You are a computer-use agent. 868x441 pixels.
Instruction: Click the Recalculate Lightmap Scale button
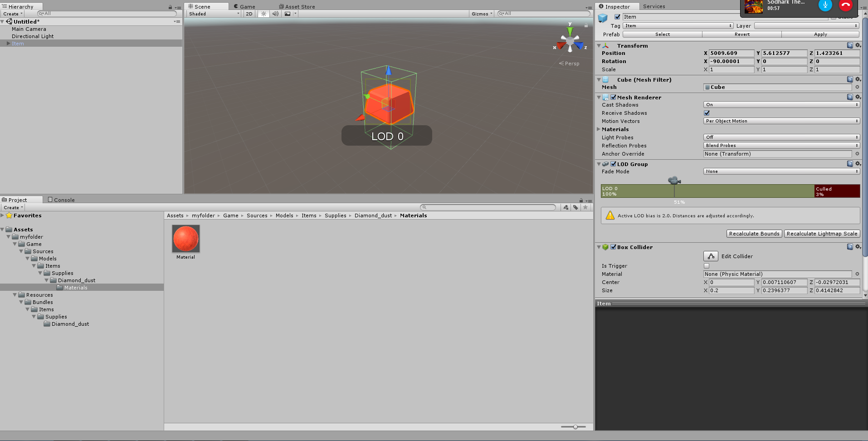click(822, 234)
